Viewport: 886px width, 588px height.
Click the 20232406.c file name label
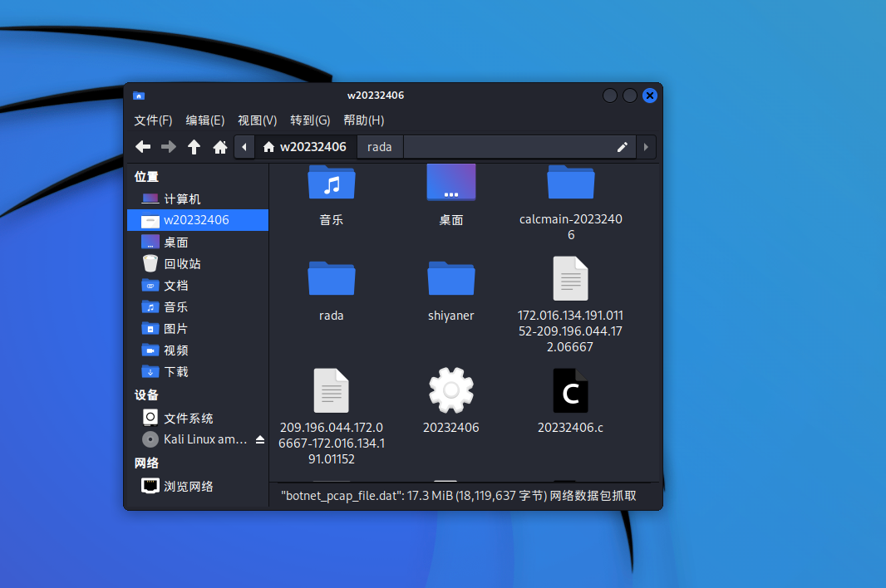tap(571, 428)
